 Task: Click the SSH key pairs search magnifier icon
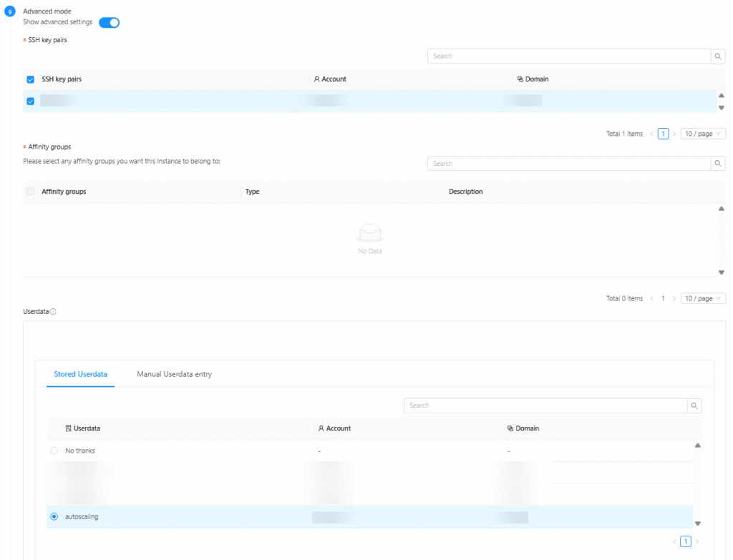[718, 57]
